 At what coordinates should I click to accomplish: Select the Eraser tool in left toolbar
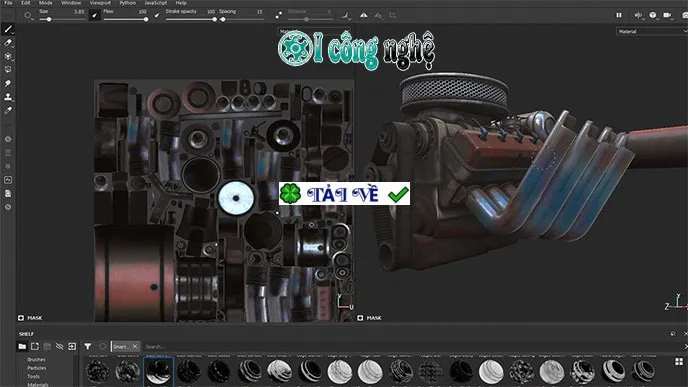8,43
